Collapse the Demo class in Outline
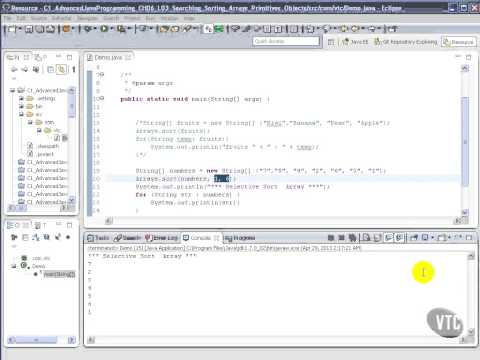The width and height of the screenshot is (480, 360). pyautogui.click(x=14, y=266)
